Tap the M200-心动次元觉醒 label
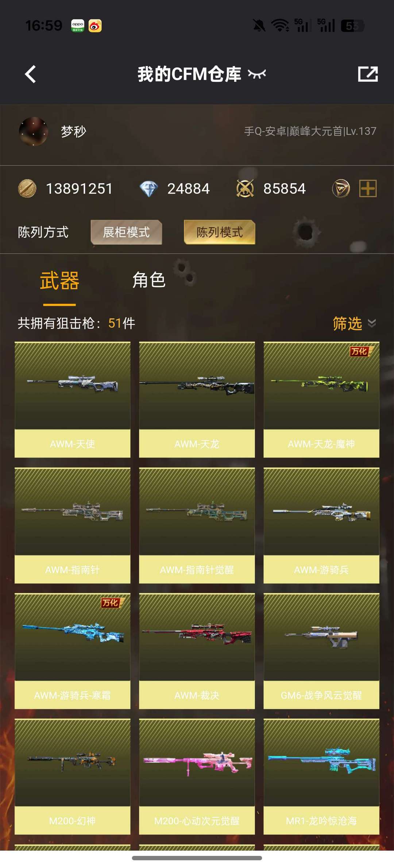394x868 pixels. [197, 821]
